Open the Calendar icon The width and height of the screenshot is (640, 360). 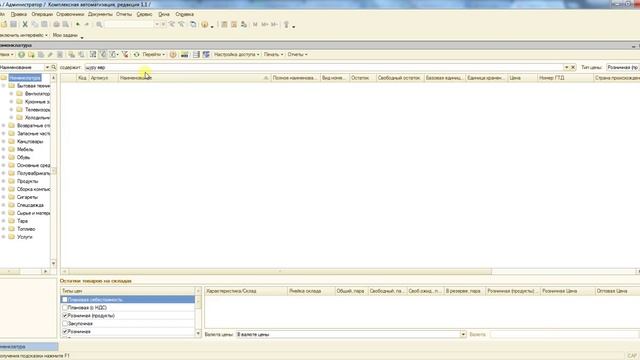[234, 24]
